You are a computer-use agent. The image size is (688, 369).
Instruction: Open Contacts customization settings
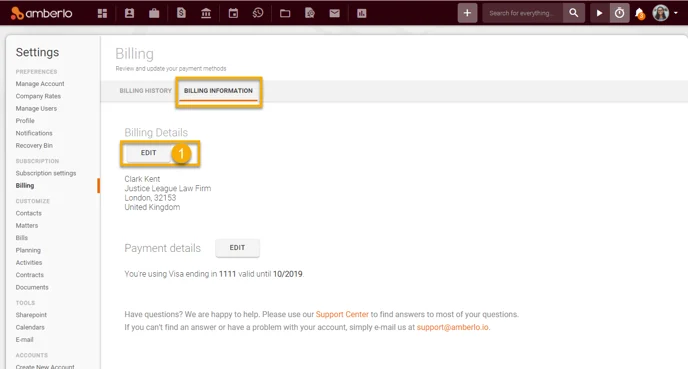[x=29, y=213]
